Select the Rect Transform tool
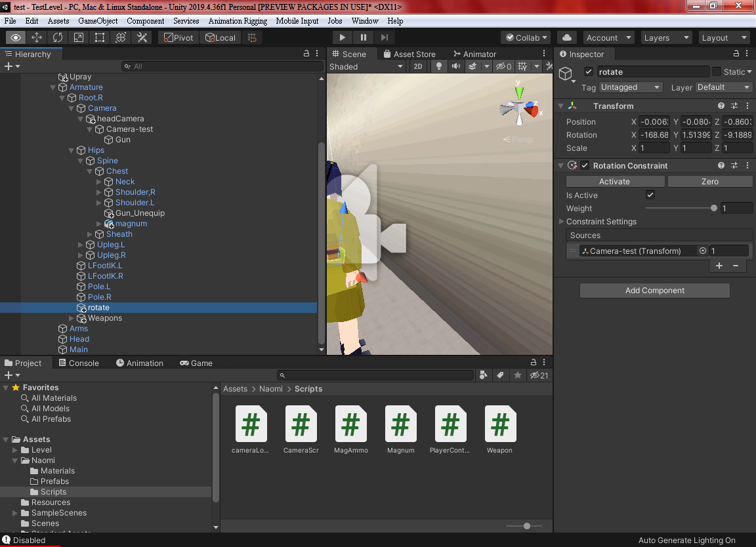Image resolution: width=756 pixels, height=547 pixels. point(100,37)
